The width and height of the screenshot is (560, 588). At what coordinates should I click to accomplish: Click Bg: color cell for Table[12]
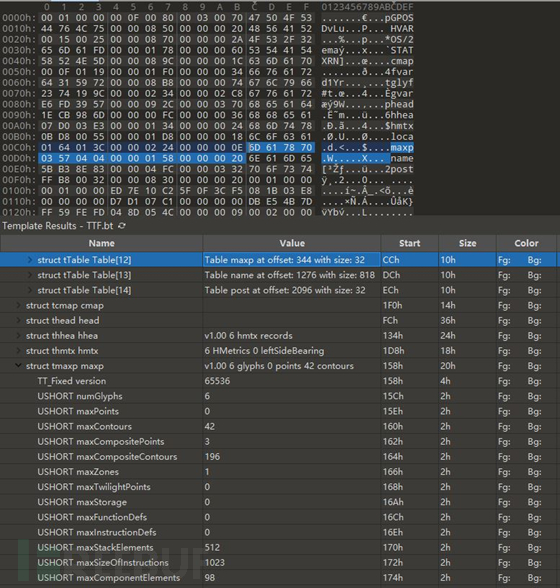(x=534, y=260)
